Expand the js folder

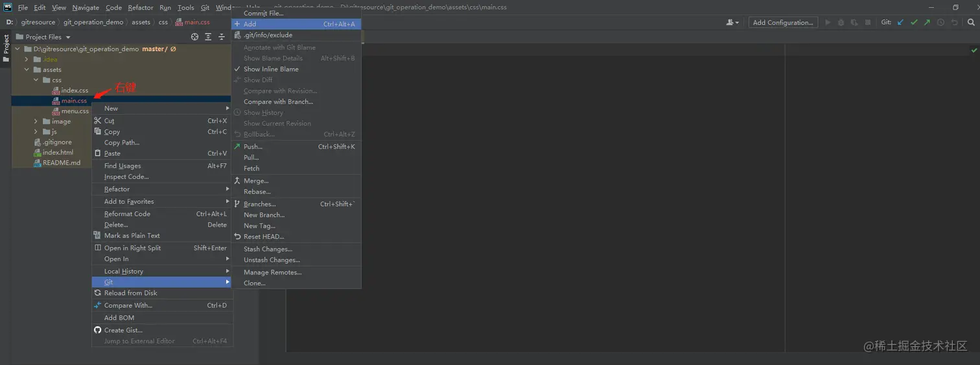pos(37,132)
